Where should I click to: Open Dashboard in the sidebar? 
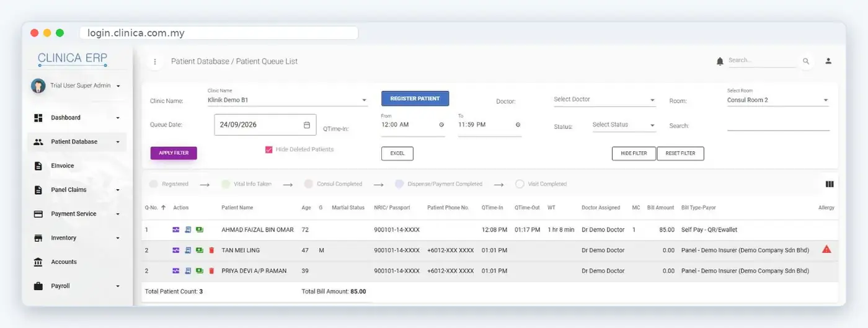pyautogui.click(x=77, y=118)
